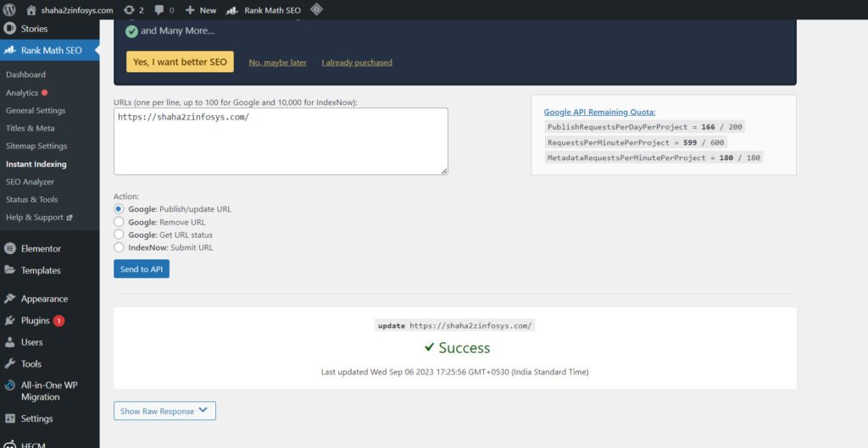
Task: Click the Send to API button
Action: (x=142, y=268)
